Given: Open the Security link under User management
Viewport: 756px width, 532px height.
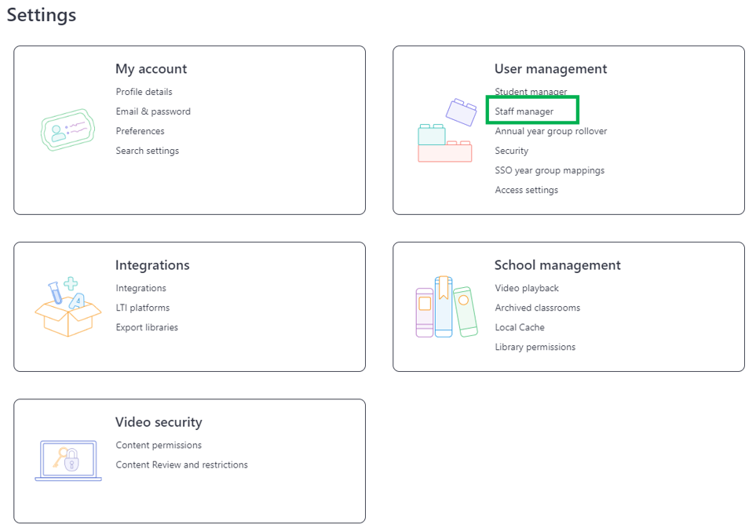Looking at the screenshot, I should point(512,151).
